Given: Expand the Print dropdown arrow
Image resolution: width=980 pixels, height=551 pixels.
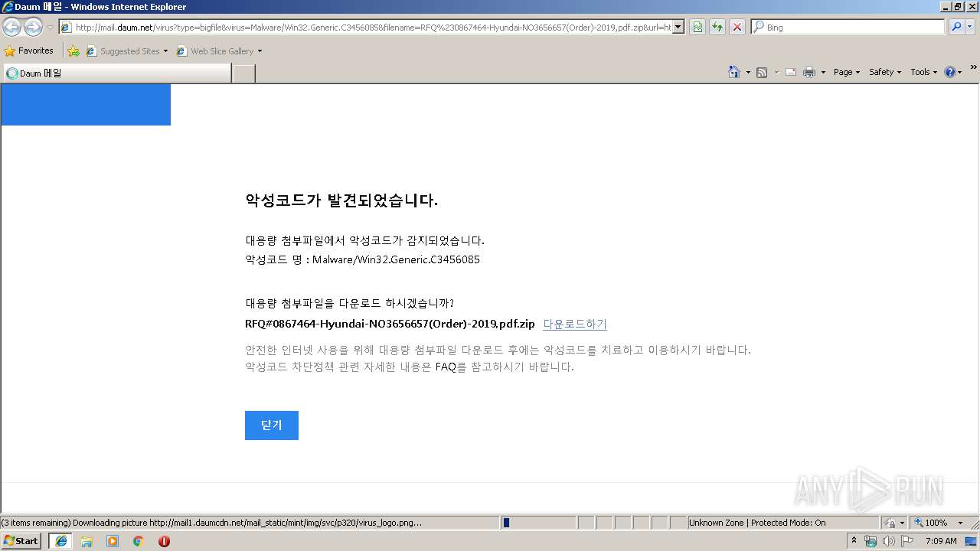Looking at the screenshot, I should click(823, 73).
